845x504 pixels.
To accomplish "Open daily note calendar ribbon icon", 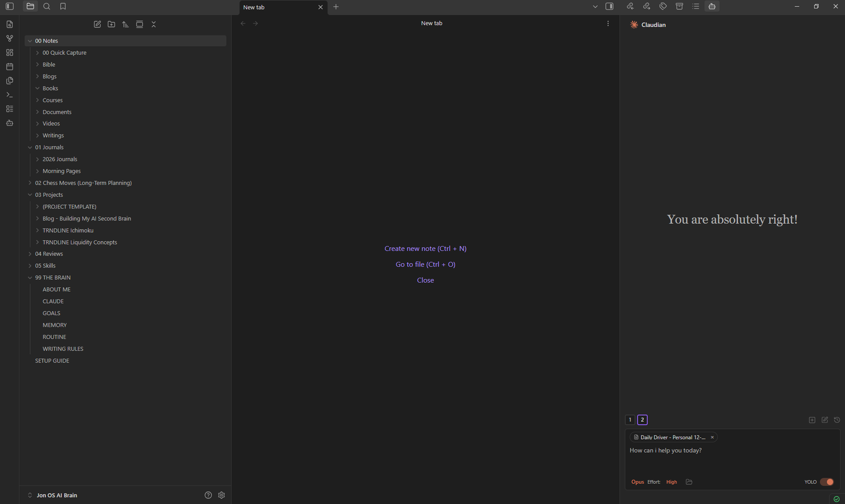I will pyautogui.click(x=10, y=66).
